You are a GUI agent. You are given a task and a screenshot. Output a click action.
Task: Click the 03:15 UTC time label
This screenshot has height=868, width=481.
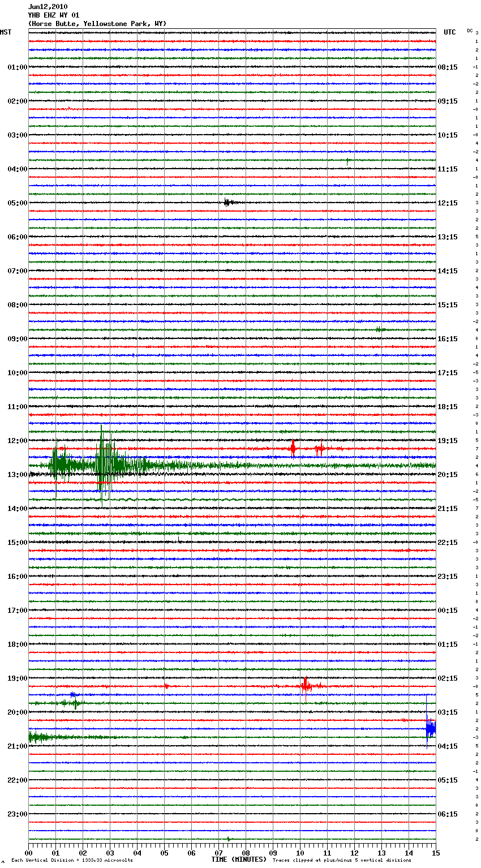point(448,712)
